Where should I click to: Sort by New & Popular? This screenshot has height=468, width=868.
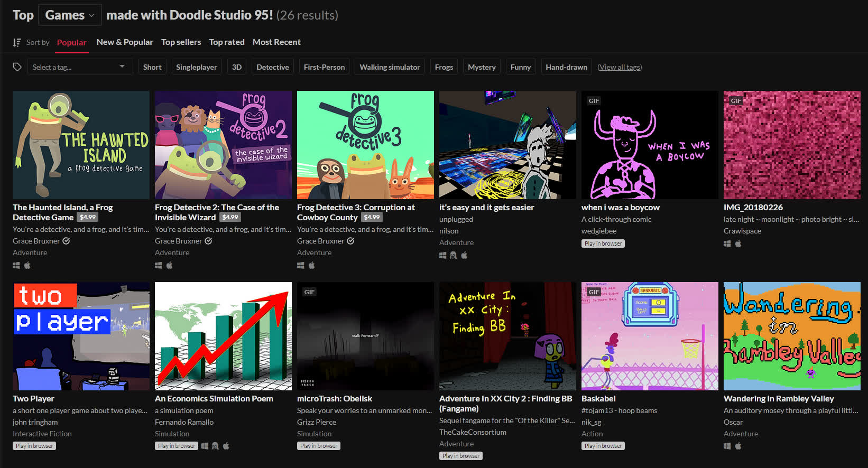click(125, 42)
